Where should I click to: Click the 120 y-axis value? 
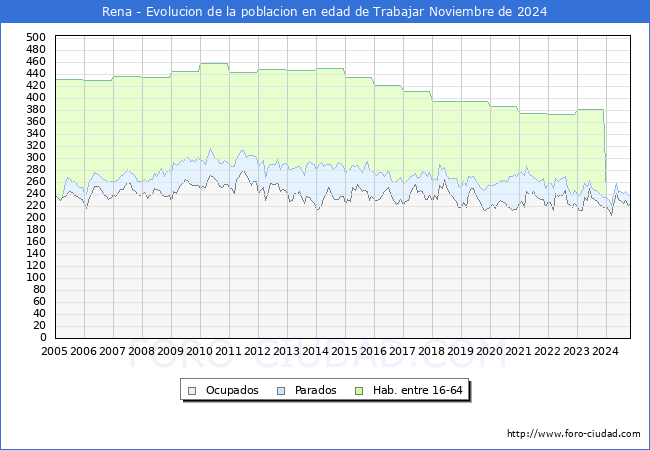(36, 266)
